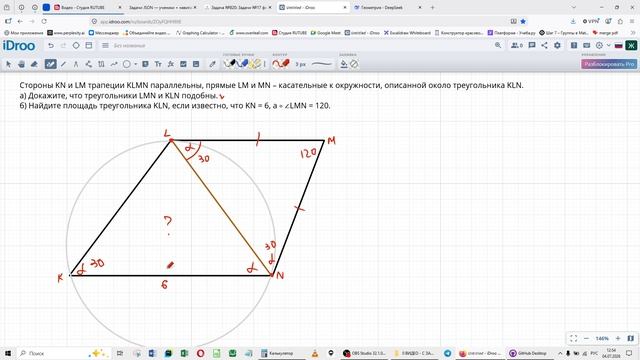The height and width of the screenshot is (360, 640).
Task: Open board settings gear
Action: [x=557, y=45]
